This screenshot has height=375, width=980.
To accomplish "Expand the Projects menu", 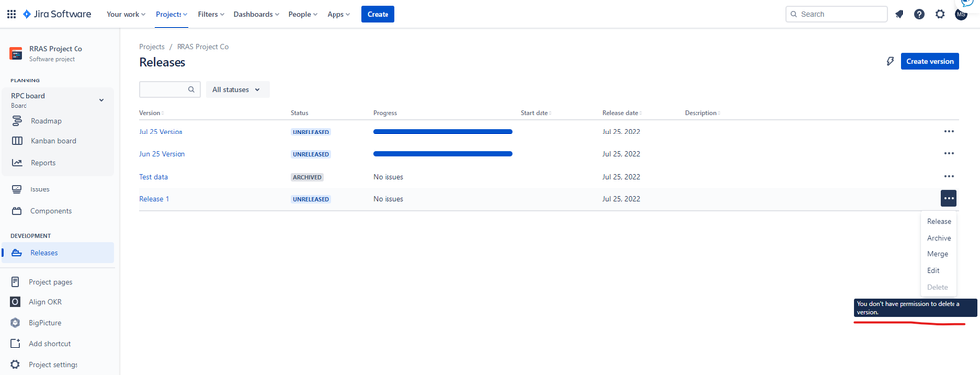I will [x=172, y=14].
